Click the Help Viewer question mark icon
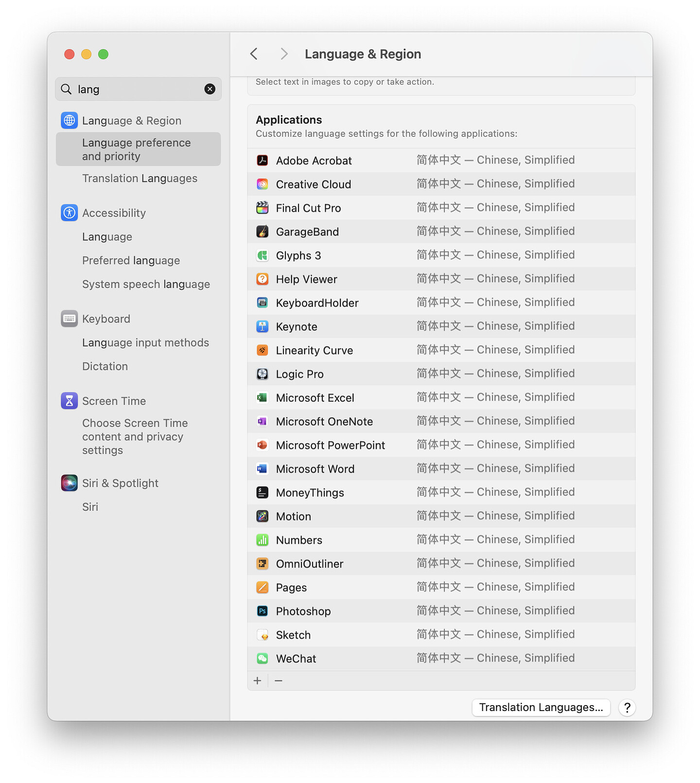 tap(262, 279)
